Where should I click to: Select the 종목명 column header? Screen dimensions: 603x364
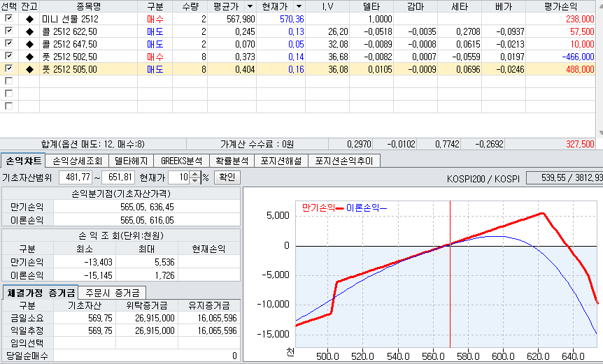[x=88, y=6]
